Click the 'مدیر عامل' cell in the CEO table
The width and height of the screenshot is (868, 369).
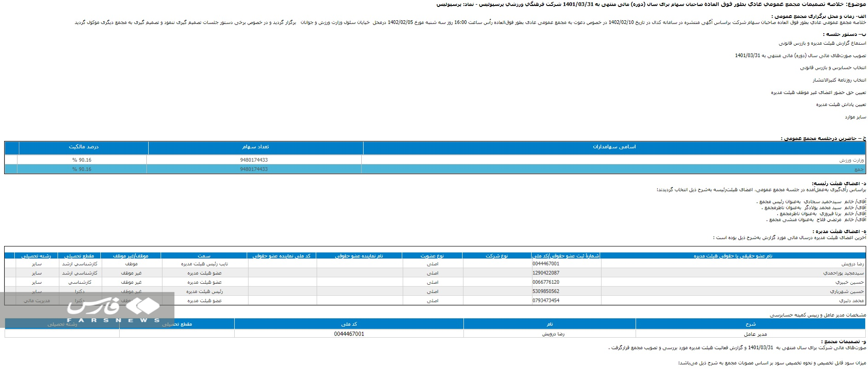pos(755,334)
